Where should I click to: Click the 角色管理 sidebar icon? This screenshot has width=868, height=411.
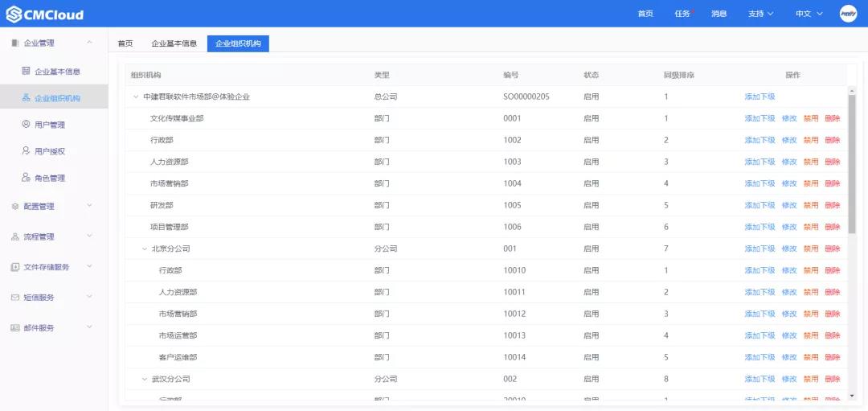(x=26, y=178)
